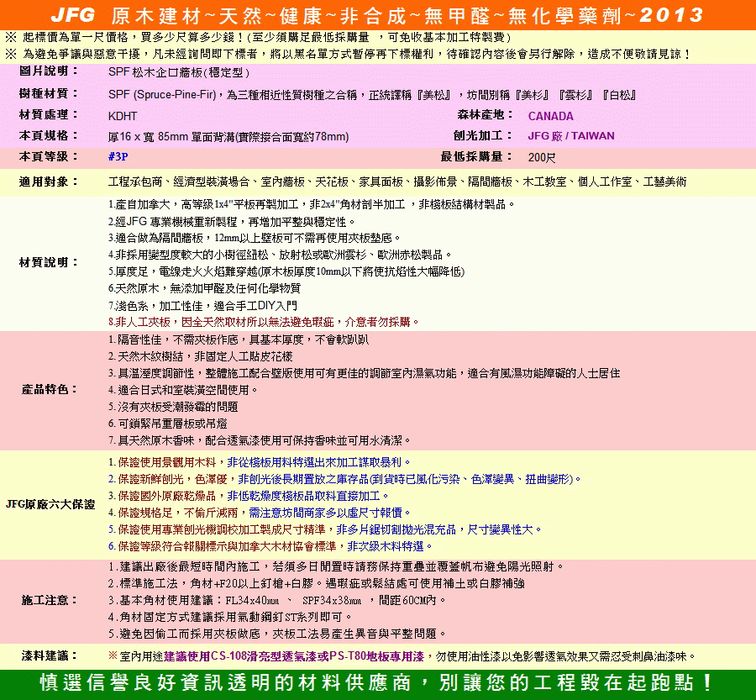Select the '本頁規格:' label

pos(49,135)
